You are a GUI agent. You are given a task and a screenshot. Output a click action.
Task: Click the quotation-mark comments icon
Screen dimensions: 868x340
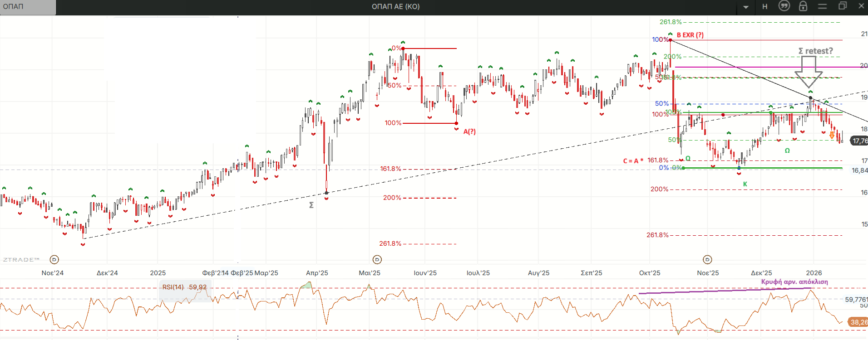pos(784,6)
